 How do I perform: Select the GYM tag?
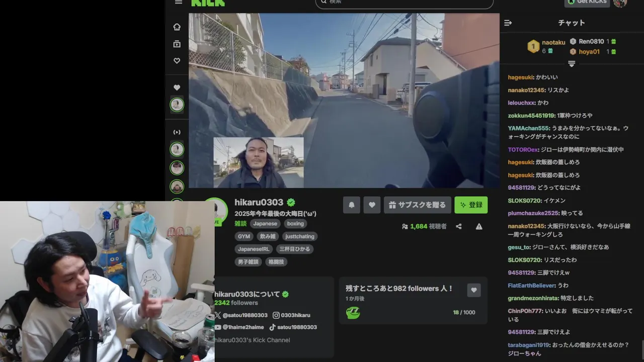244,236
